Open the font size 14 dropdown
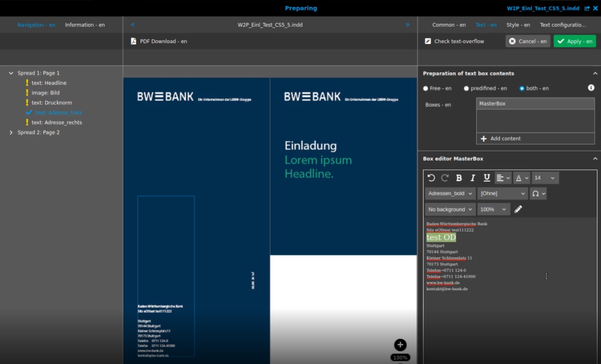 tap(545, 178)
